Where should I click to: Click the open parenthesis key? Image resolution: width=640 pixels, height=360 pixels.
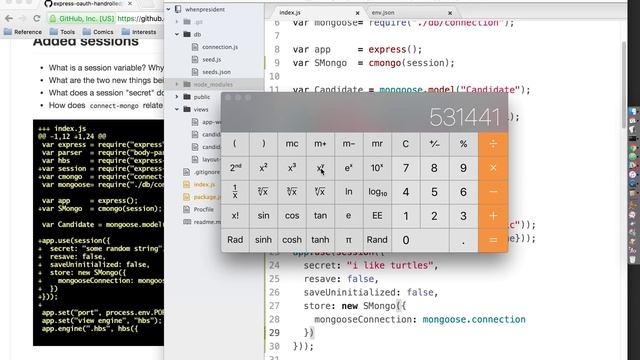point(235,144)
